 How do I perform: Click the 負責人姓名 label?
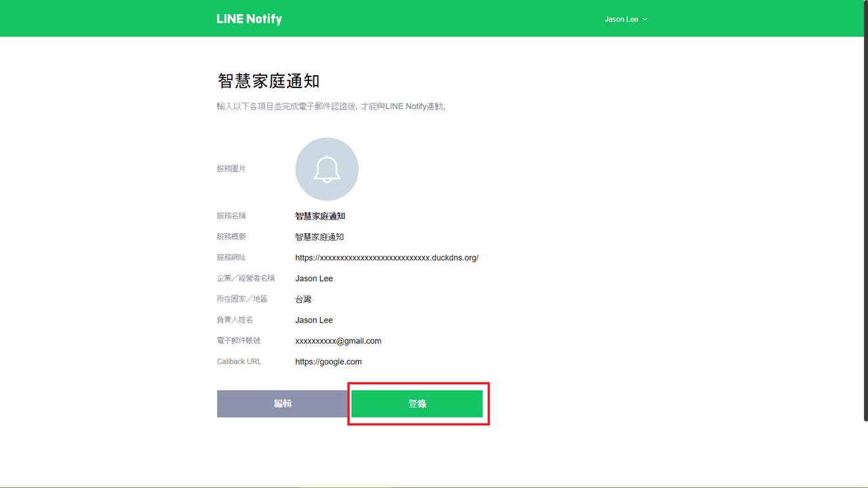[x=235, y=320]
